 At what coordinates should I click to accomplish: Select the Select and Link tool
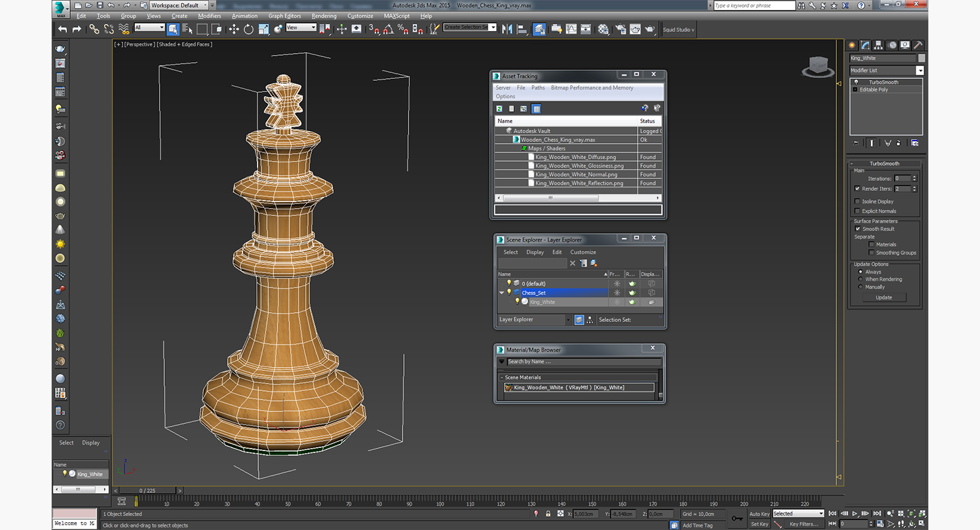tap(94, 29)
